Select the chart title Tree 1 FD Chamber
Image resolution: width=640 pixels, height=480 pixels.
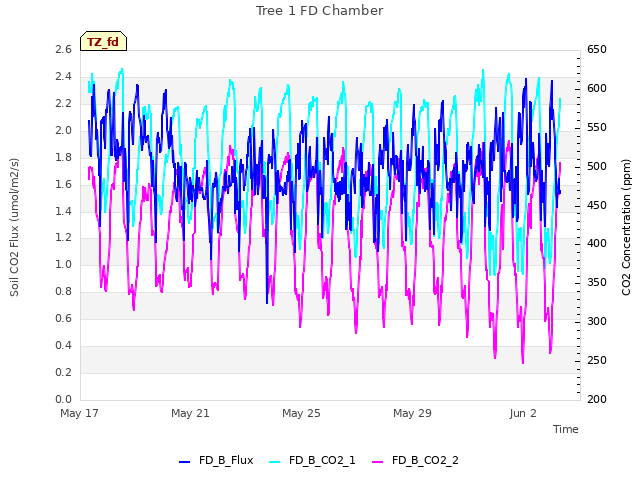coord(319,11)
